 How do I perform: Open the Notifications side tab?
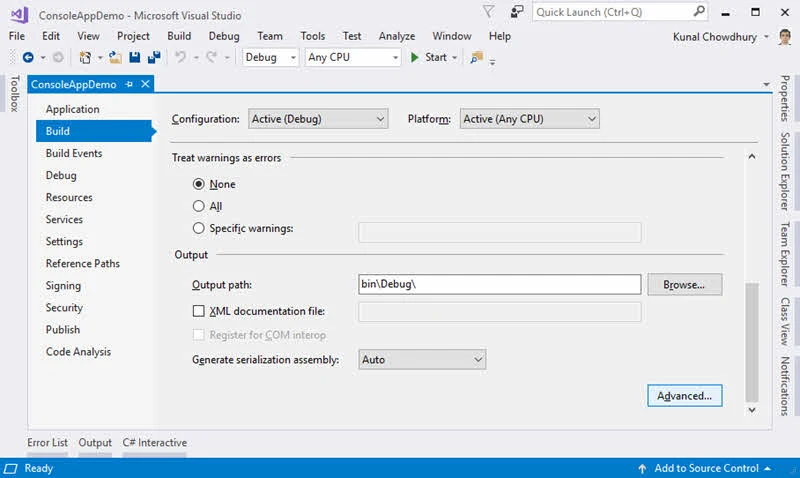pyautogui.click(x=785, y=386)
